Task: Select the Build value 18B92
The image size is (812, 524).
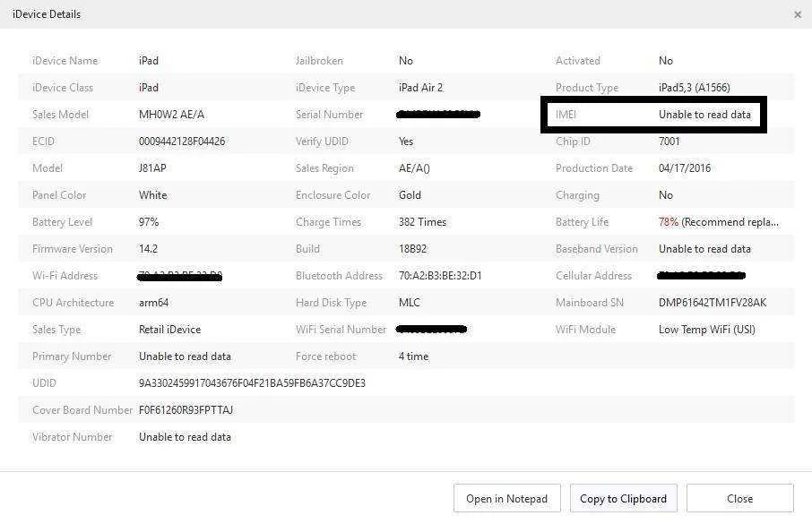Action: (x=413, y=249)
